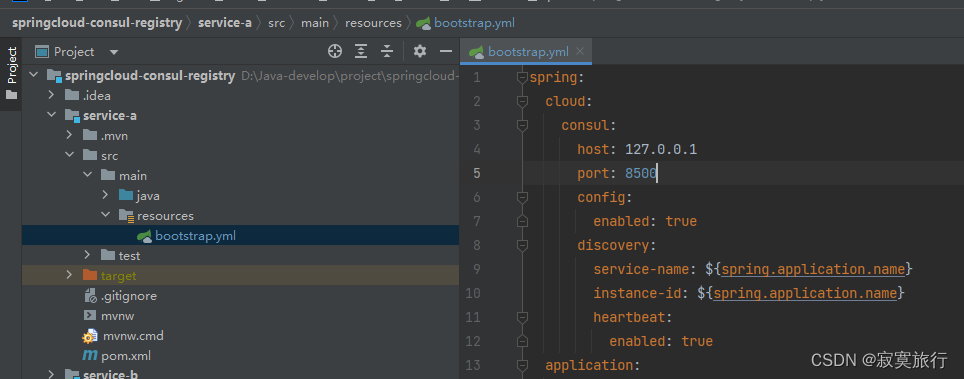The height and width of the screenshot is (379, 964).
Task: Select the .mvn folder row
Action: point(240,135)
